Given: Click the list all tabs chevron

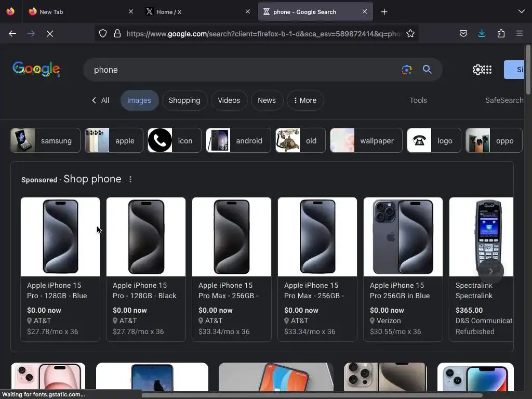Looking at the screenshot, I should (x=522, y=11).
